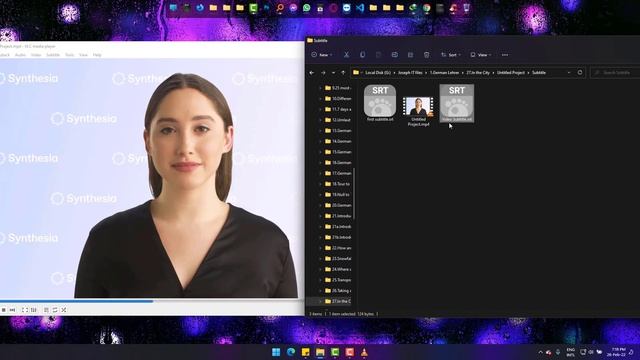
Task: Click the Cut scissors icon
Action: [346, 55]
